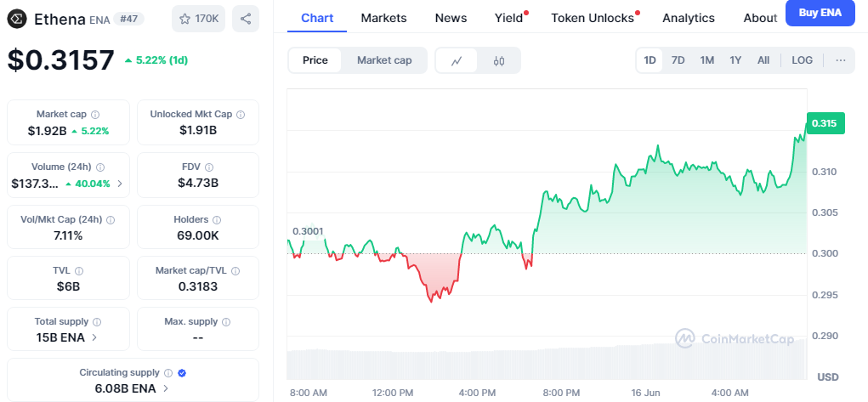Open the About tab
The width and height of the screenshot is (868, 402).
(x=760, y=19)
